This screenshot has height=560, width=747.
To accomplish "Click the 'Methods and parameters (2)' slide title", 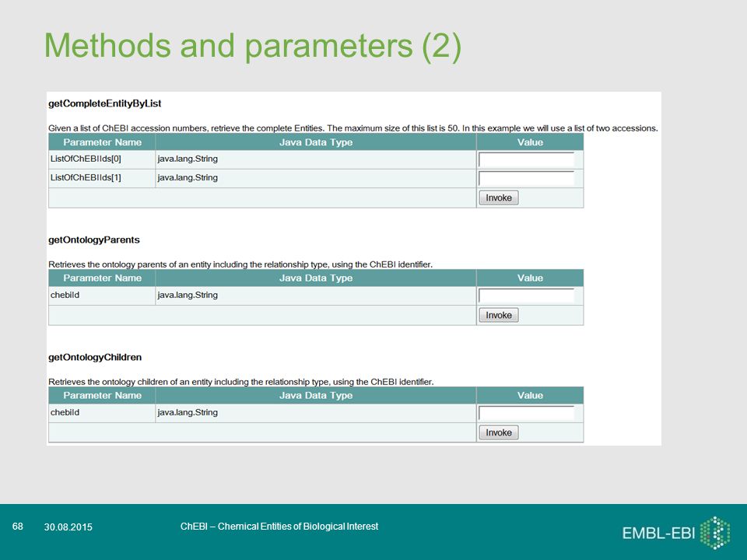I will coord(252,47).
